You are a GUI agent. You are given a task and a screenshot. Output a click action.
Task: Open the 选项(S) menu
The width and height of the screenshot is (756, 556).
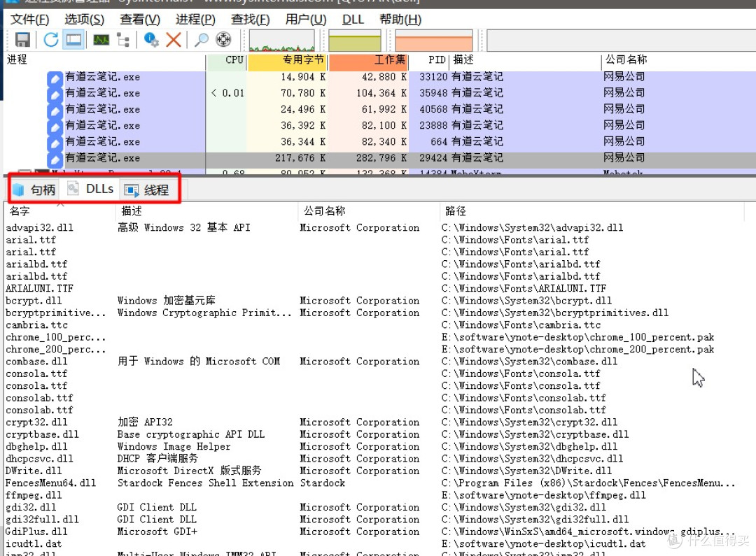point(84,20)
